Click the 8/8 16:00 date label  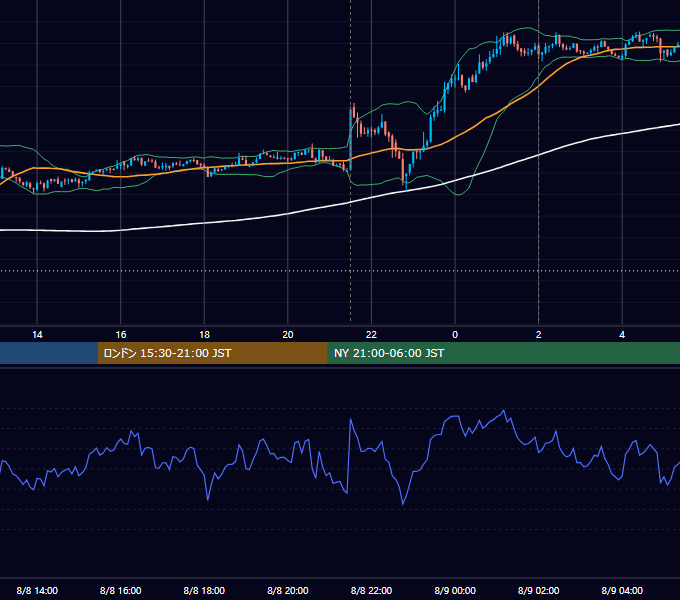(x=121, y=590)
